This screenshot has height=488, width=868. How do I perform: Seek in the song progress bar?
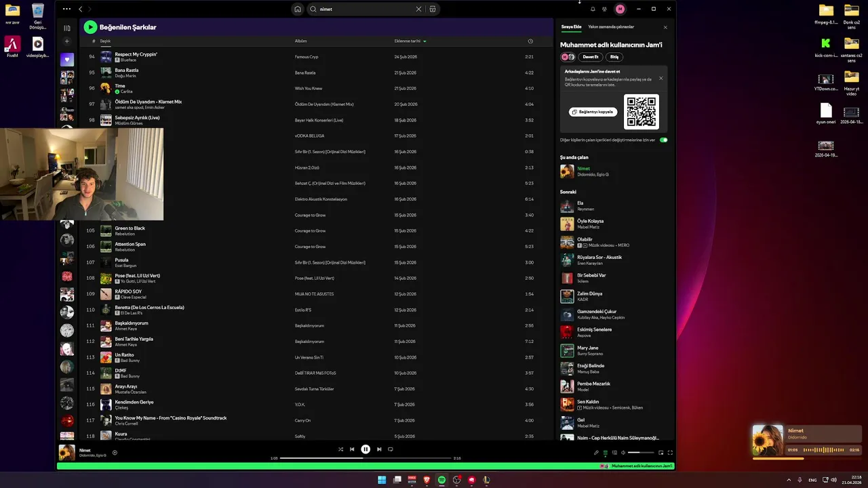366,458
